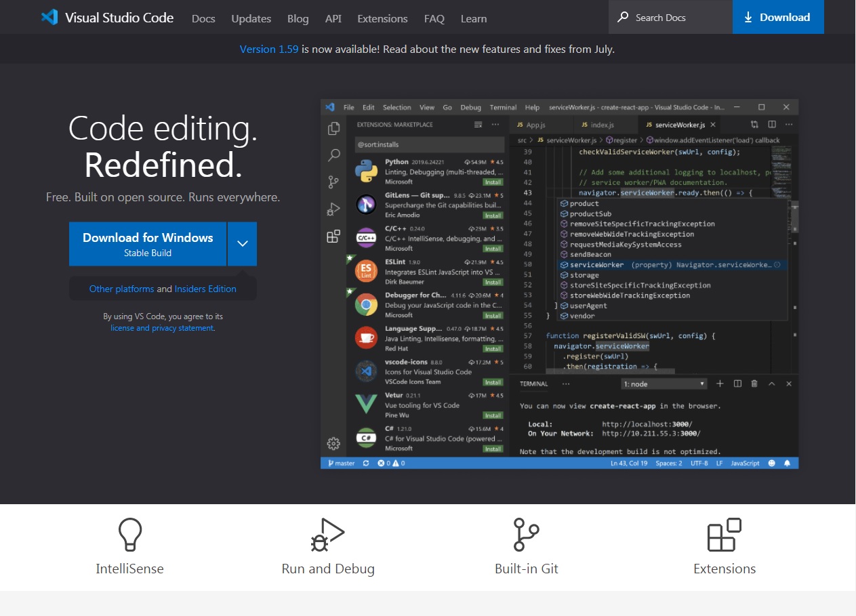This screenshot has width=856, height=616.
Task: Open the Other platforms link
Action: [x=122, y=289]
